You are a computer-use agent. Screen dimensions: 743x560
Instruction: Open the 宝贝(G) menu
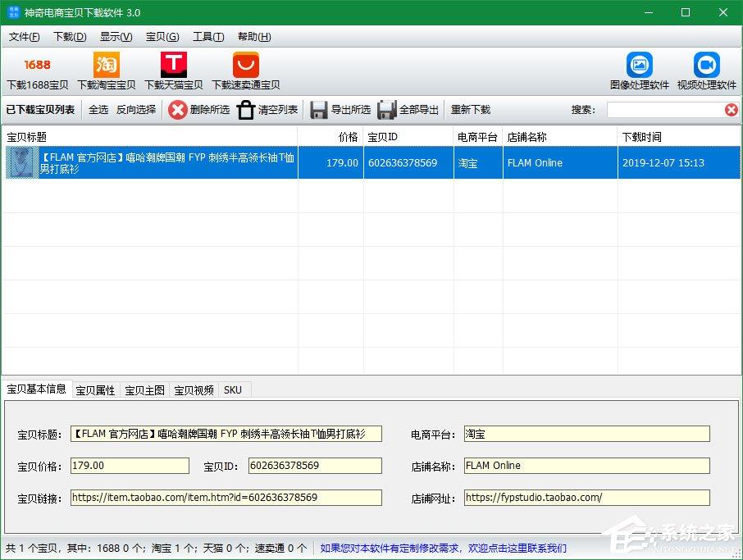coord(162,36)
